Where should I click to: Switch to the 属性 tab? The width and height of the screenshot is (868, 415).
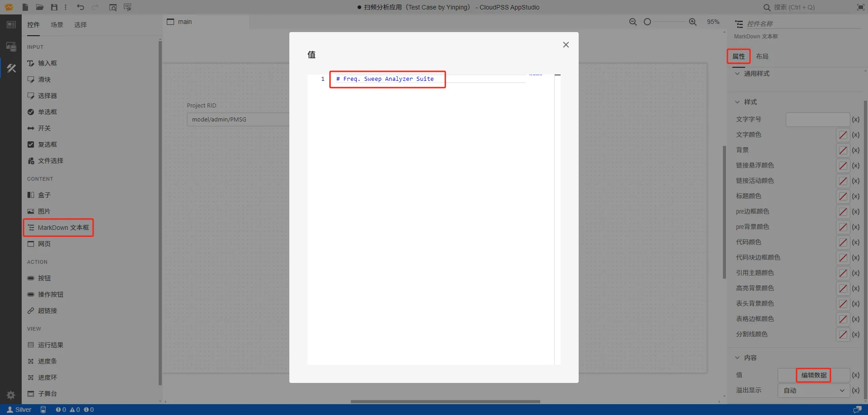[739, 56]
